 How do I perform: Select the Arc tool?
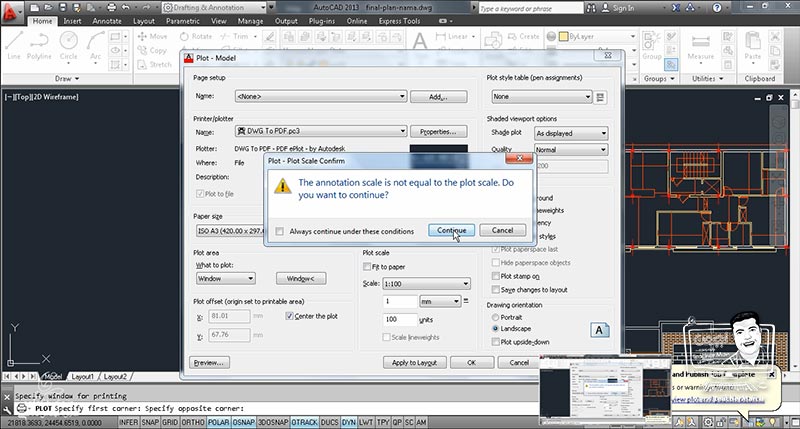point(95,45)
